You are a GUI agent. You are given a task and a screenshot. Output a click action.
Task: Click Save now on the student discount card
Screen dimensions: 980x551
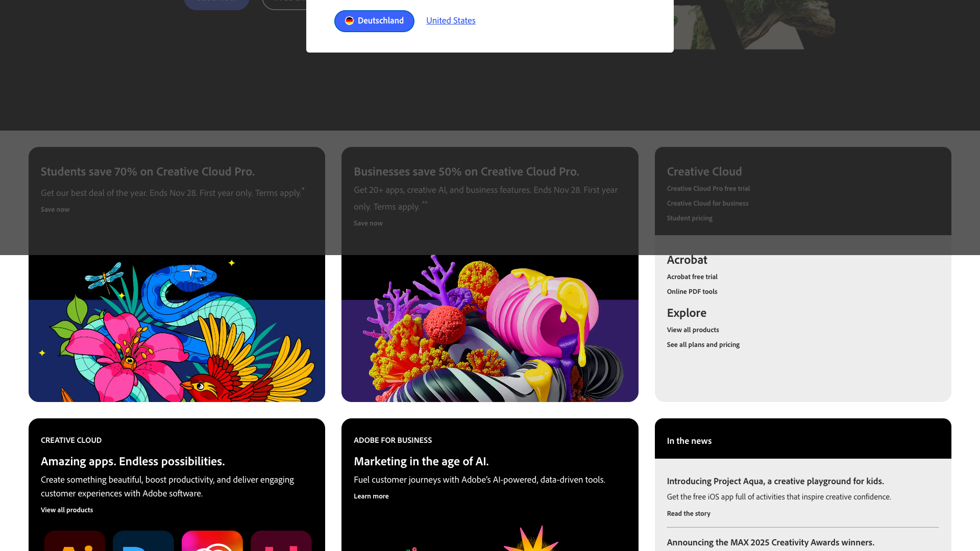click(55, 209)
